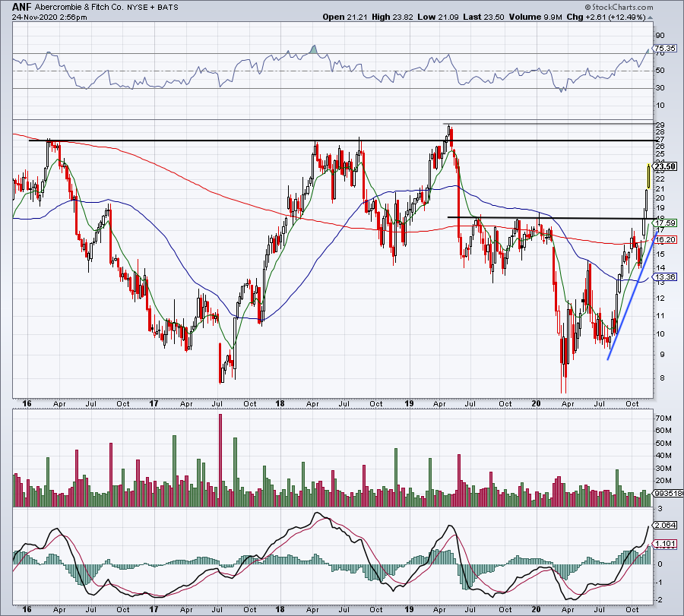Click the 70M volume axis label

(x=663, y=419)
